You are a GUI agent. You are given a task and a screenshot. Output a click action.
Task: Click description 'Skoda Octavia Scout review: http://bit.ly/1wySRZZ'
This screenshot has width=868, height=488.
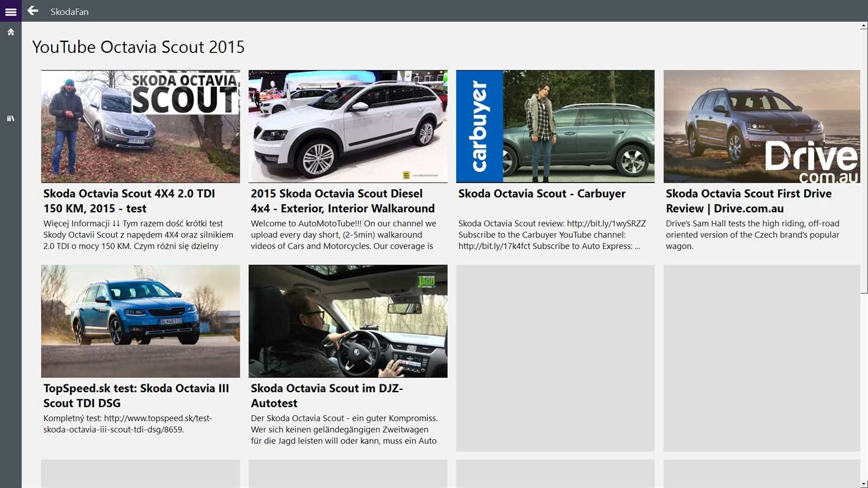pyautogui.click(x=552, y=234)
